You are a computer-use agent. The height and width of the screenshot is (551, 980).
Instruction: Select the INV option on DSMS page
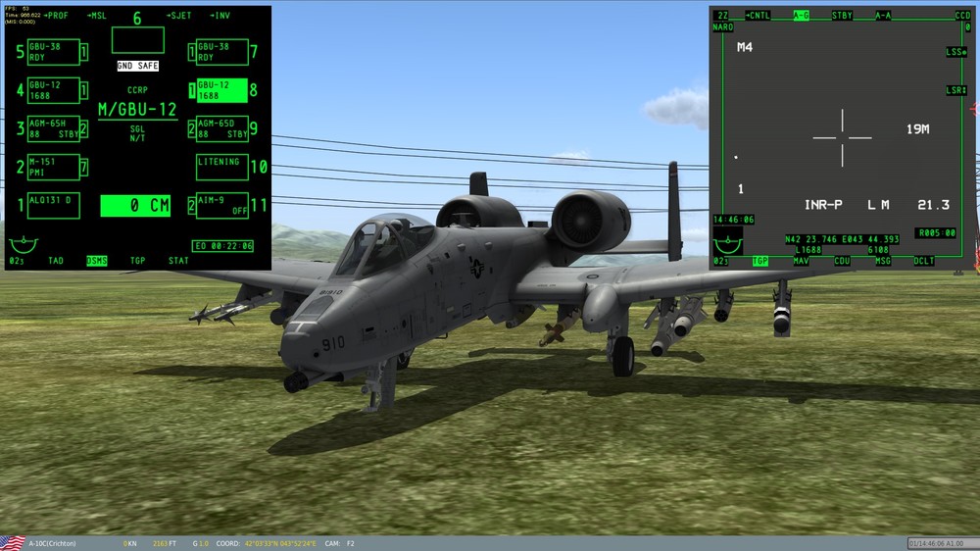(220, 16)
